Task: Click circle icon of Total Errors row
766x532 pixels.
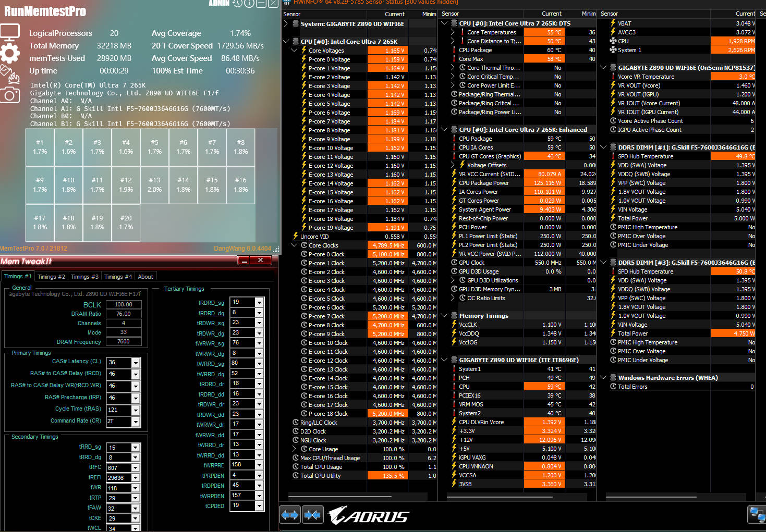Action: 613,387
